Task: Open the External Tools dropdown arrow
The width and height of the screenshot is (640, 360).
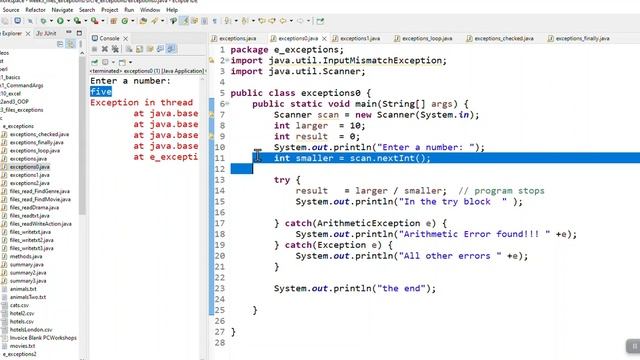Action: click(102, 21)
